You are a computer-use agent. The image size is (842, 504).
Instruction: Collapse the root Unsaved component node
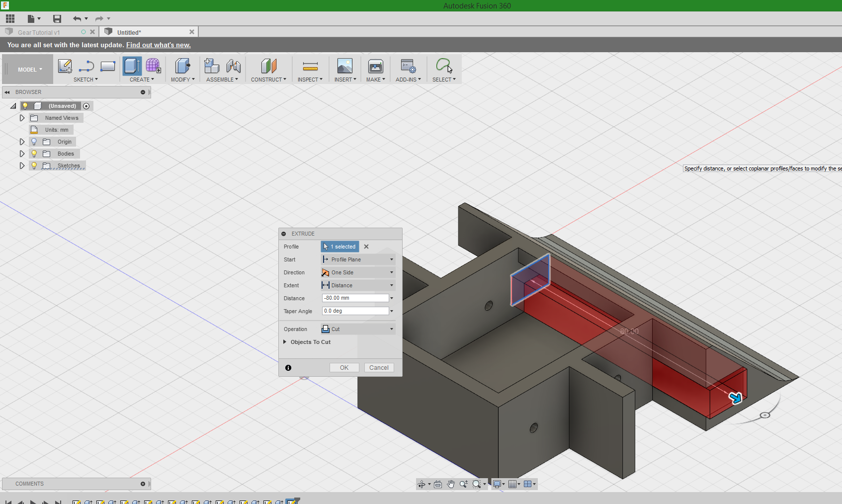(x=13, y=106)
